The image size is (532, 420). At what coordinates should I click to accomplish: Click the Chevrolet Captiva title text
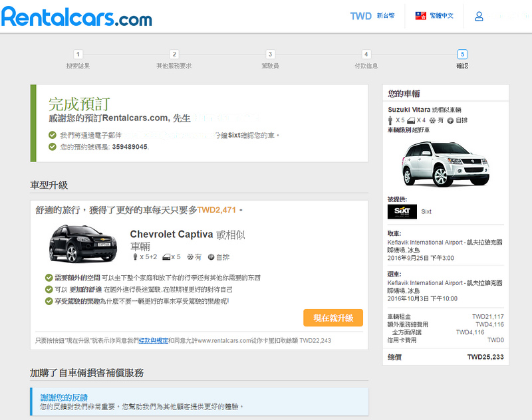coord(172,234)
